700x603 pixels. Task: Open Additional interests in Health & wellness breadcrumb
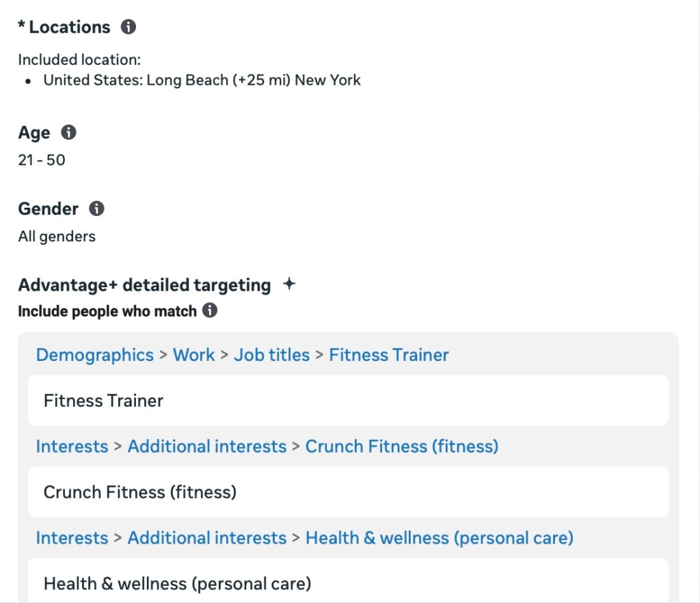point(207,538)
